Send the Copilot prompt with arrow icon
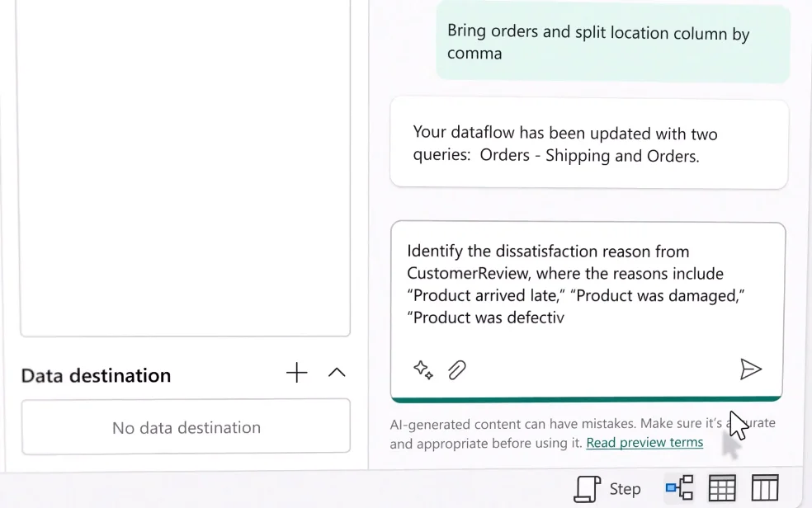Image resolution: width=812 pixels, height=508 pixels. 750,369
